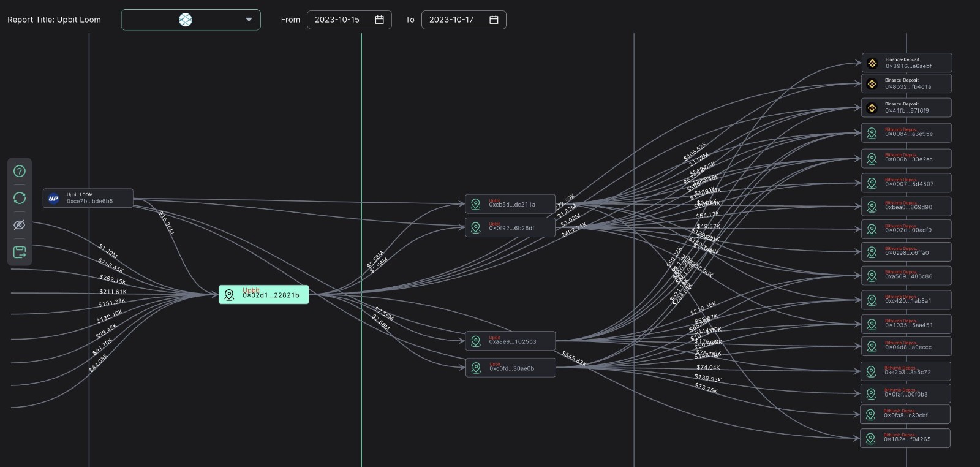
Task: Click pin icon on 0x0f92...6b26df node
Action: click(475, 227)
